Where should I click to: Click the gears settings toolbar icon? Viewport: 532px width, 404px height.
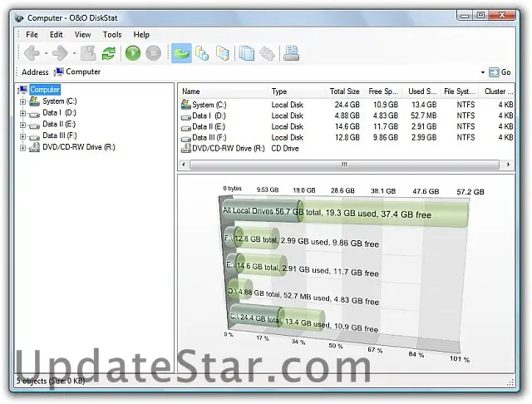[267, 53]
